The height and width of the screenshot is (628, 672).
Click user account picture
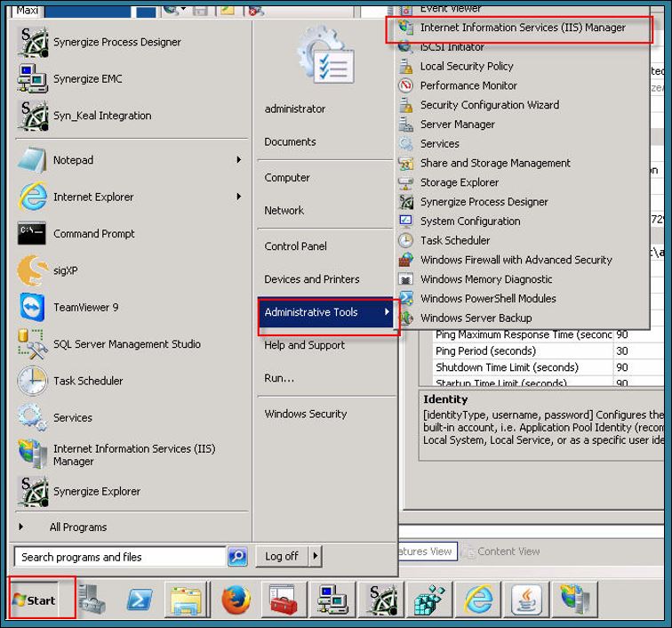click(x=326, y=55)
